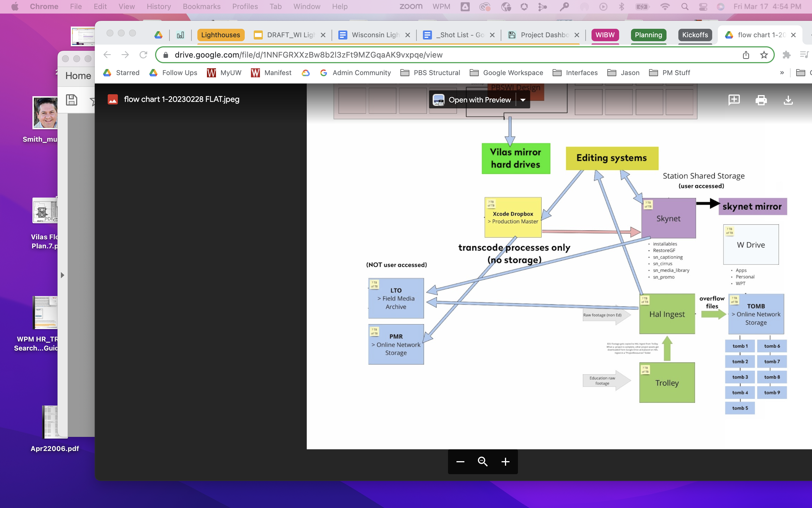This screenshot has width=812, height=508.
Task: Click the share icon in address bar
Action: [x=746, y=55]
